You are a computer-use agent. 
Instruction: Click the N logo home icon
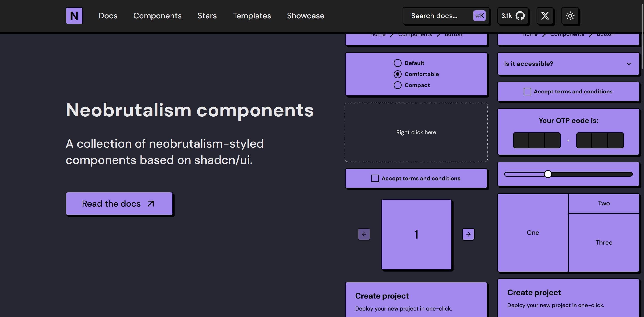coord(74,15)
